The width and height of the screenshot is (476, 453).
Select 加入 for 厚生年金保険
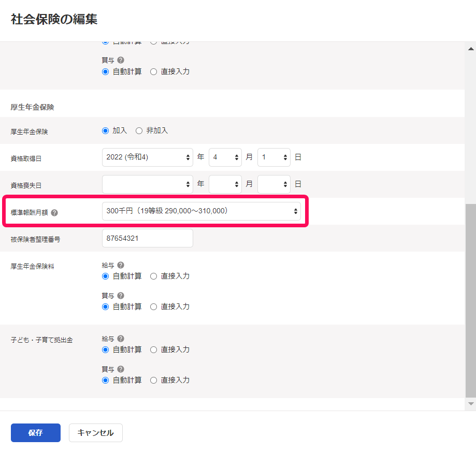tap(105, 131)
